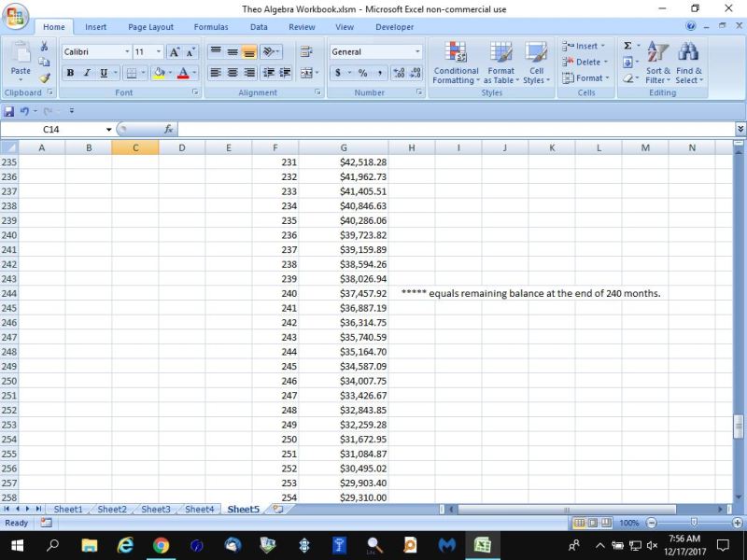This screenshot has width=747, height=560.
Task: Expand the Name Box C14 dropdown
Action: coord(108,130)
